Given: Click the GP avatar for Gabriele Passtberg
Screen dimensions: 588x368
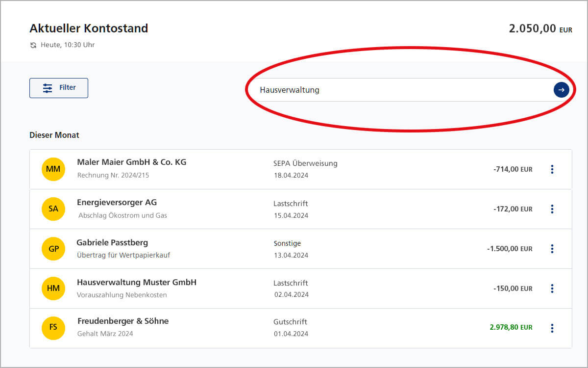Looking at the screenshot, I should [53, 249].
